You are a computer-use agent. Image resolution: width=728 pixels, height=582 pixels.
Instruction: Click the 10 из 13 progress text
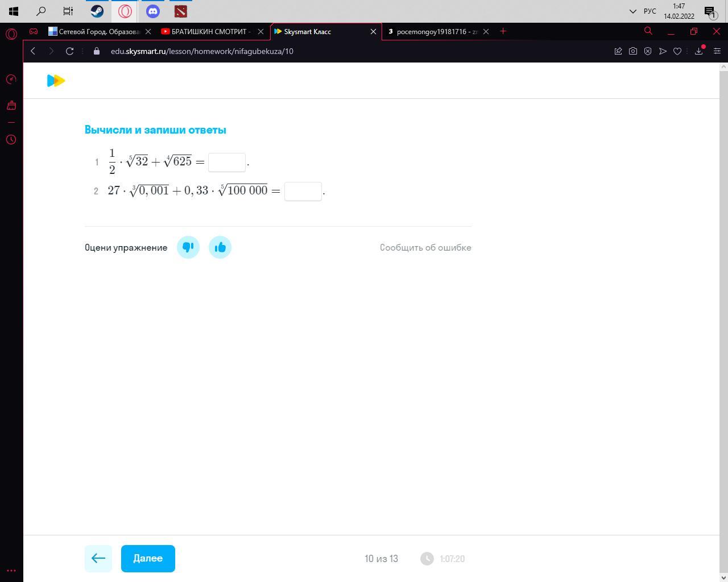pos(381,559)
